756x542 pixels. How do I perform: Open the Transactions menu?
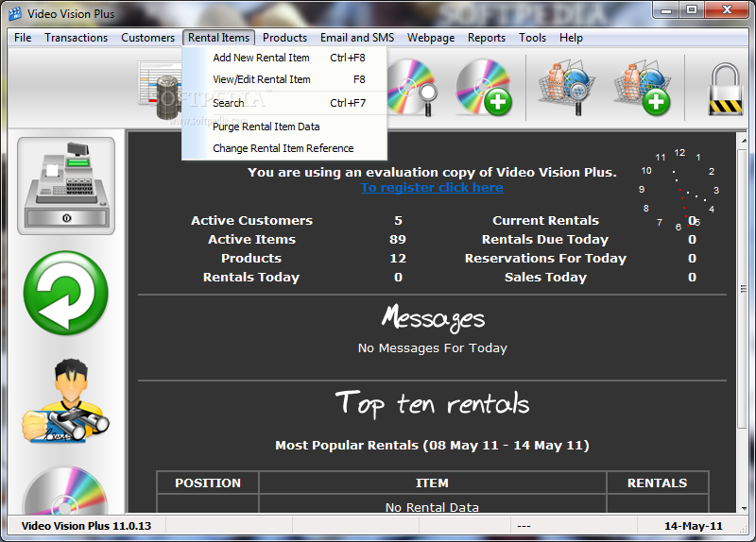tap(77, 38)
